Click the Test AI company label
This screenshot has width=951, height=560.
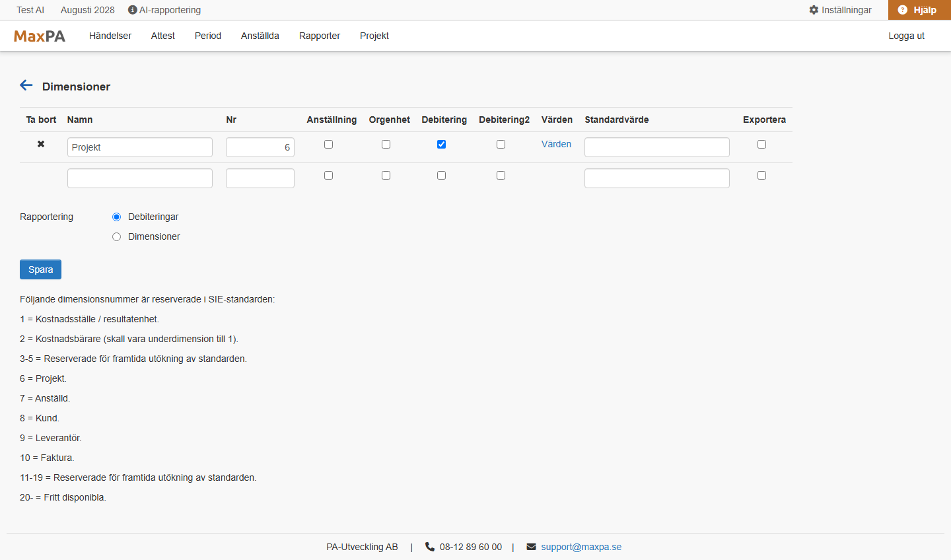coord(30,10)
